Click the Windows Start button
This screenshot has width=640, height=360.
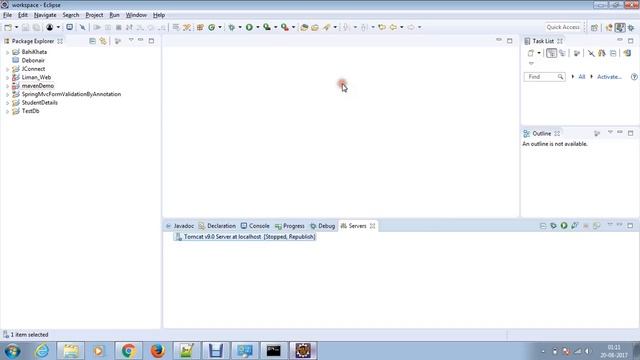click(x=13, y=351)
